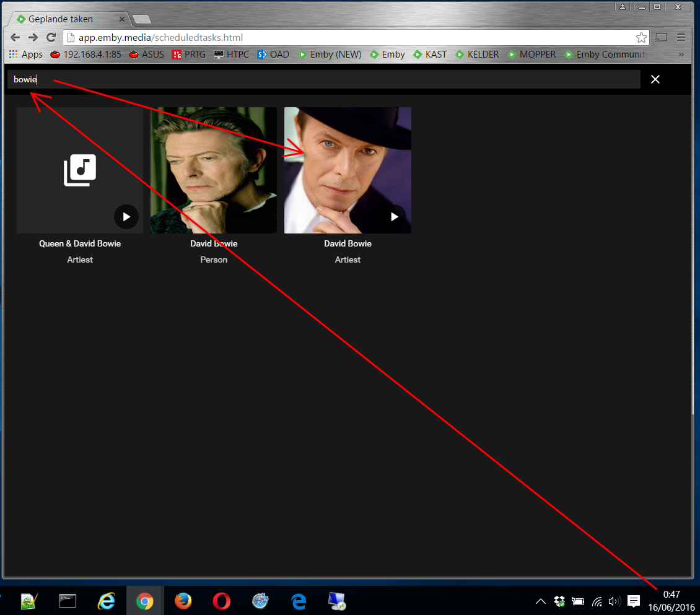This screenshot has height=615, width=700.
Task: Click the address bar URL
Action: point(160,38)
